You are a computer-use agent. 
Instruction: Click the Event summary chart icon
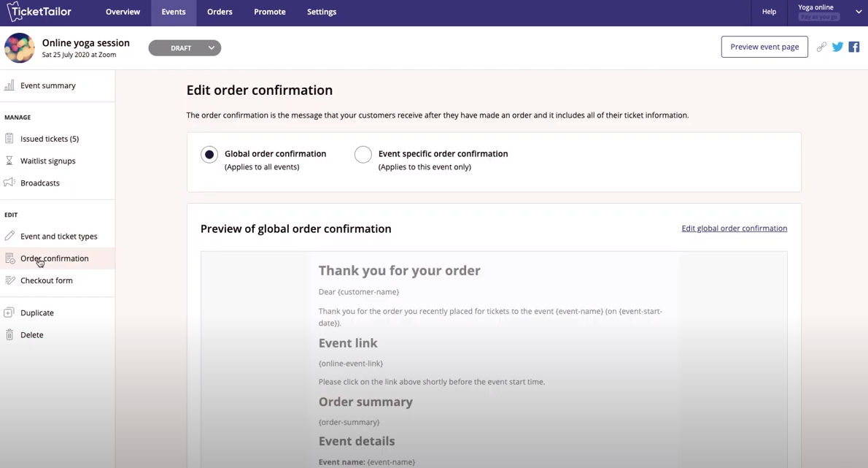pyautogui.click(x=9, y=85)
